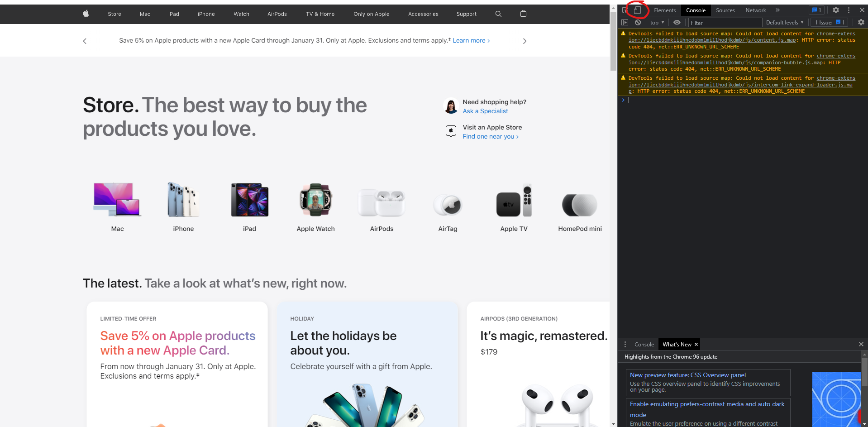Viewport: 868px width, 427px height.
Task: Switch to the Network tab
Action: tap(756, 10)
